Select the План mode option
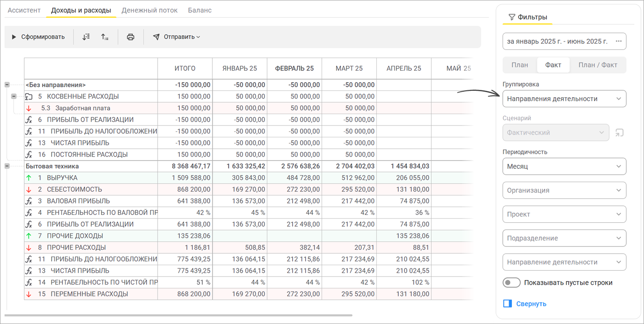 click(x=520, y=65)
